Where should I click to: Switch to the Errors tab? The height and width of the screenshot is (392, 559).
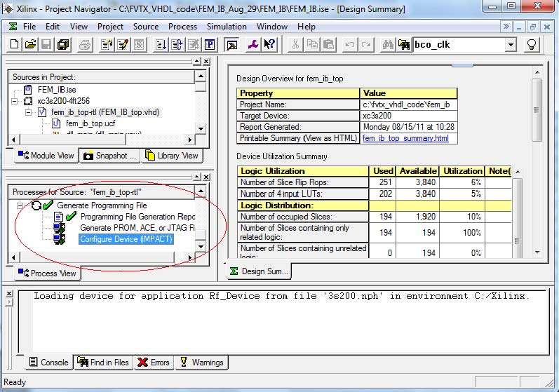(153, 363)
